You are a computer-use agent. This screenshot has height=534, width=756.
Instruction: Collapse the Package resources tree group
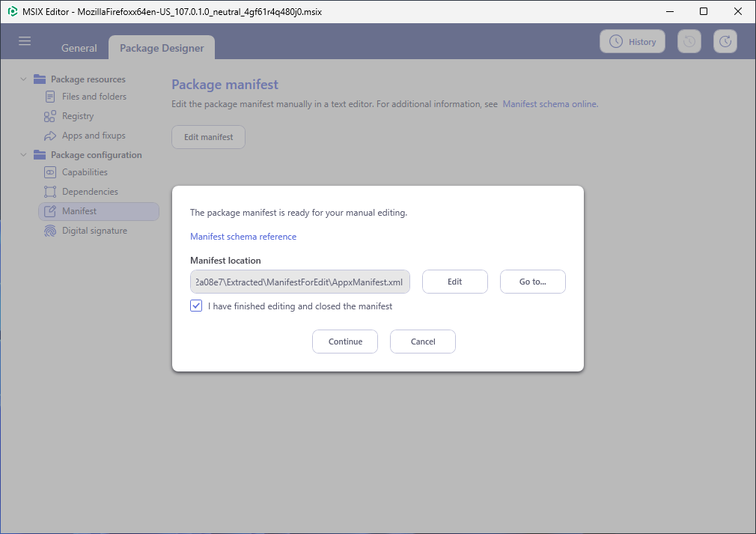click(x=23, y=79)
